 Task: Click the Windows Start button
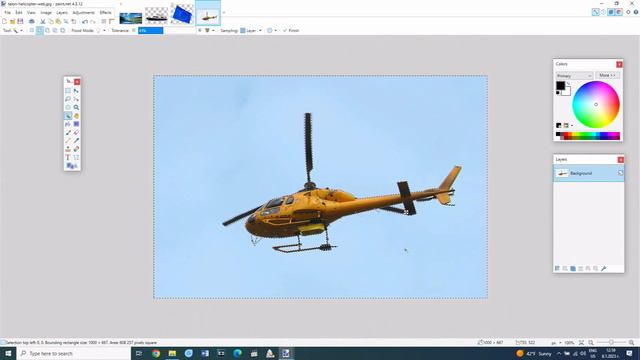(x=8, y=353)
